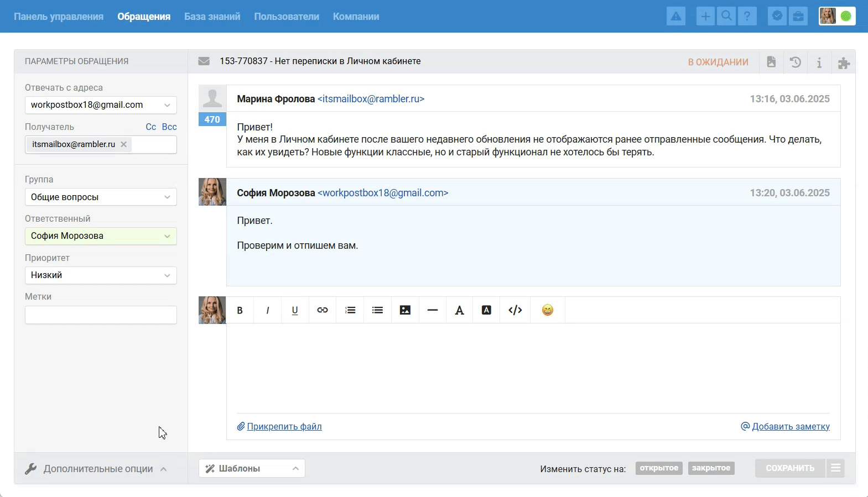The image size is (868, 497).
Task: Change text color in editor
Action: click(459, 310)
